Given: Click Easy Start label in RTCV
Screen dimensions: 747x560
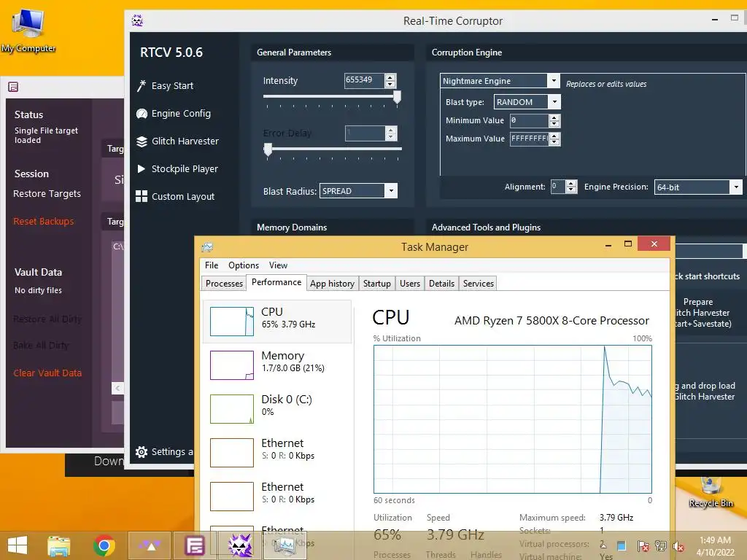Looking at the screenshot, I should [172, 86].
